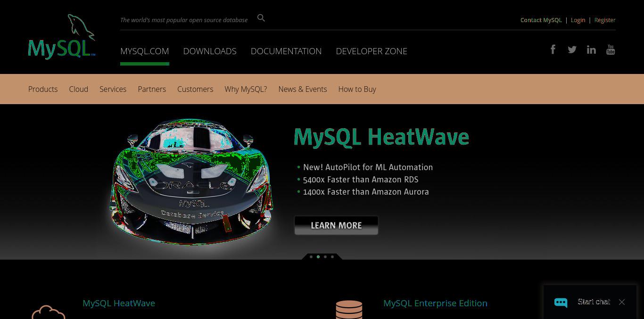
Task: Open the LinkedIn icon
Action: pos(591,49)
